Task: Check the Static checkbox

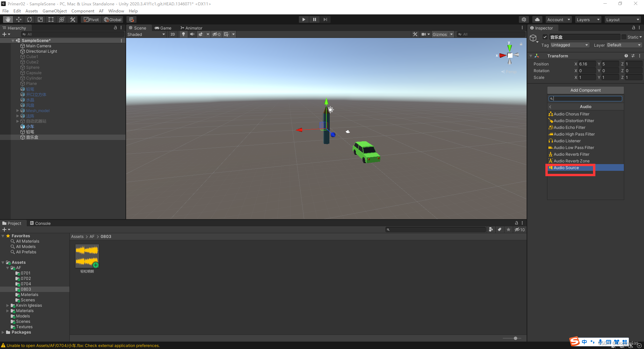Action: click(x=624, y=37)
